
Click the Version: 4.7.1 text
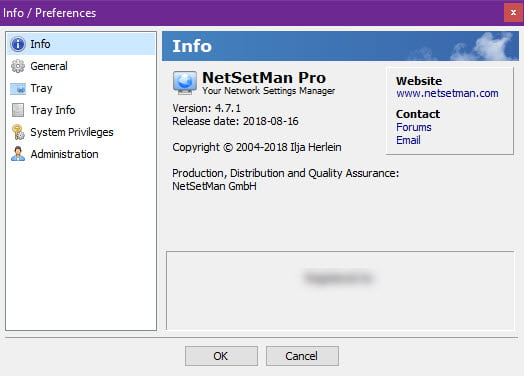click(x=206, y=108)
